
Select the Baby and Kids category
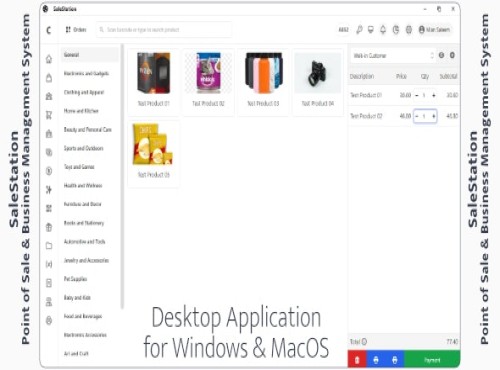tap(77, 297)
